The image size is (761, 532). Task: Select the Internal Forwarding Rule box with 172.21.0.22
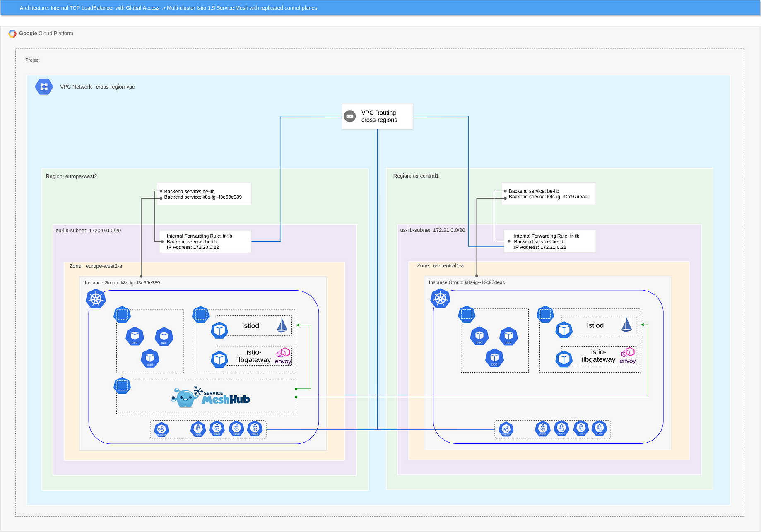pyautogui.click(x=550, y=241)
